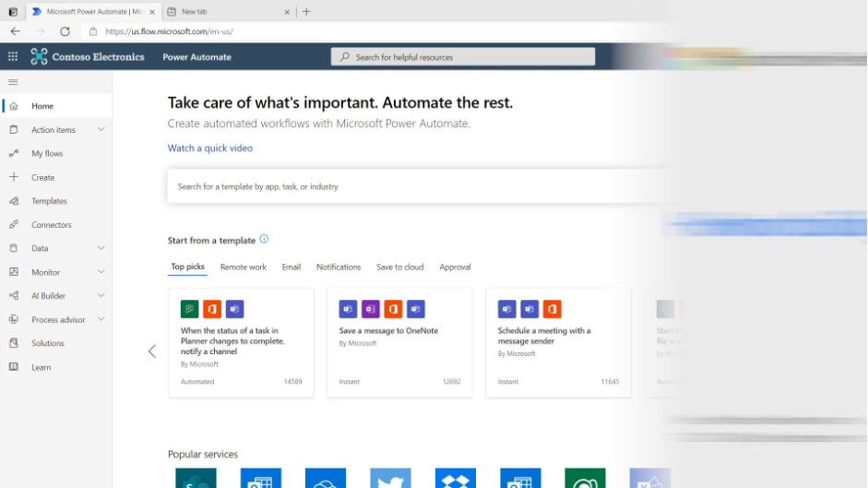Click the Monitor chart icon

point(14,272)
